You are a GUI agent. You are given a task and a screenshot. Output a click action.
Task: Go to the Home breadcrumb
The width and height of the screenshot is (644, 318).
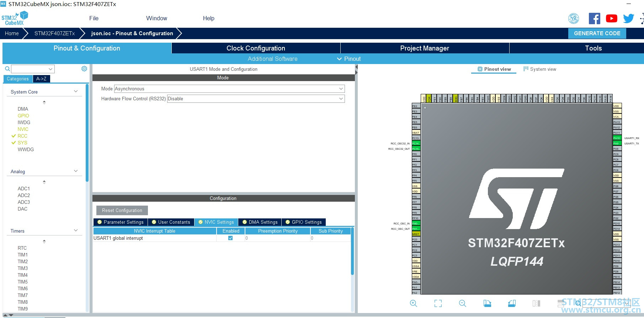click(x=12, y=33)
